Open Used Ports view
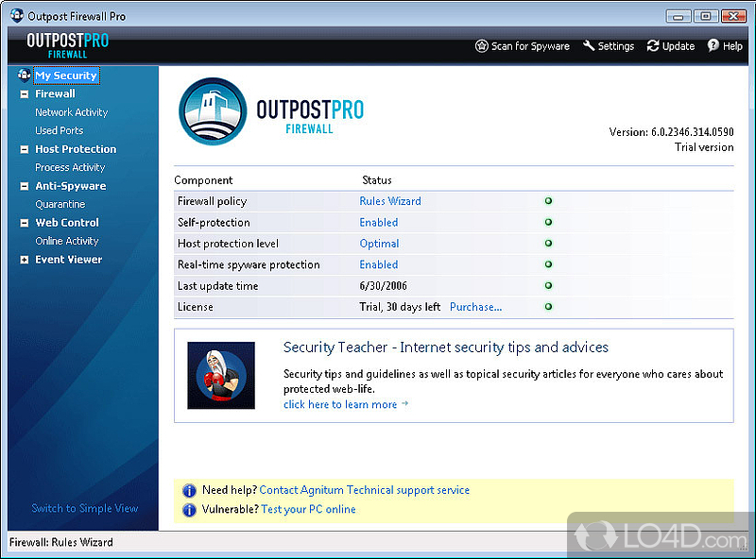 click(59, 130)
